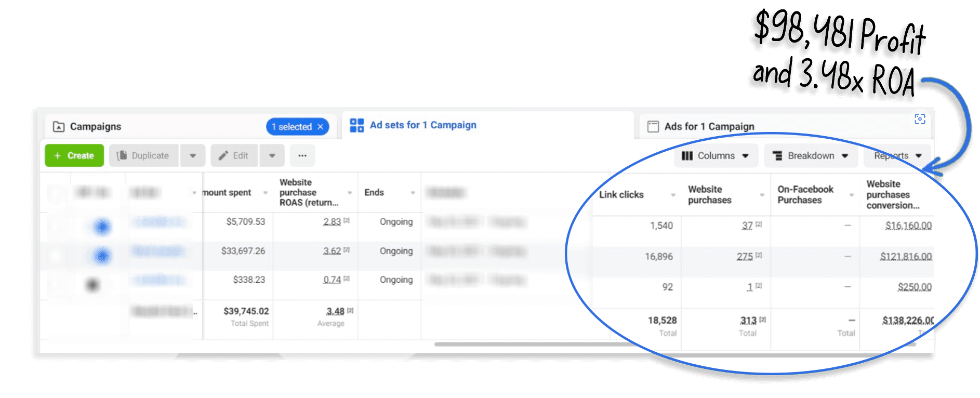Expand the dropdown arrow next to Edit

click(x=272, y=155)
